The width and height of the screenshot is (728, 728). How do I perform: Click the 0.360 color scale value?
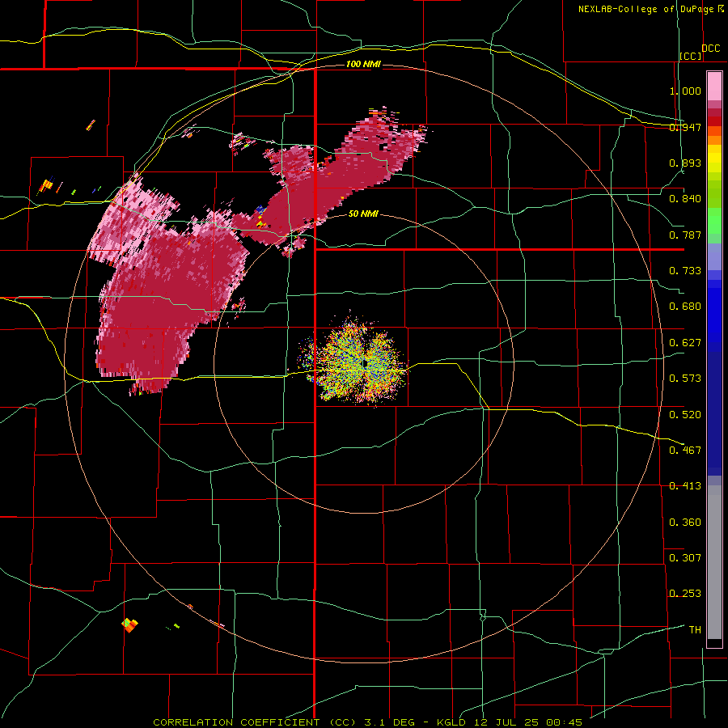pos(685,523)
